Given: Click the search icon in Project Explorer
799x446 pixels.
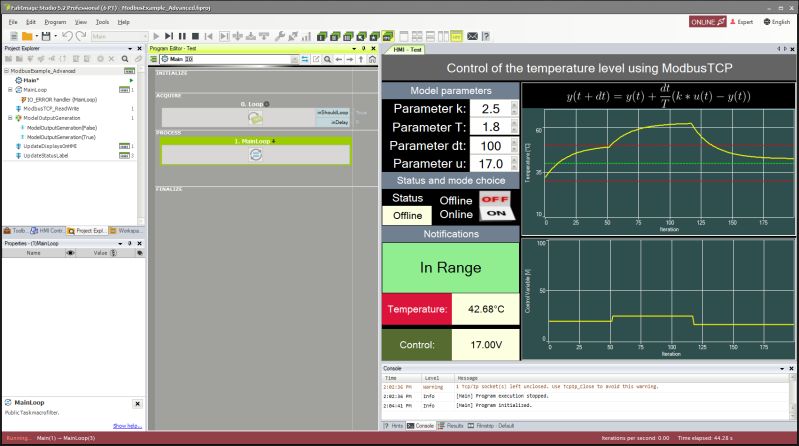Looking at the screenshot, I should point(125,59).
